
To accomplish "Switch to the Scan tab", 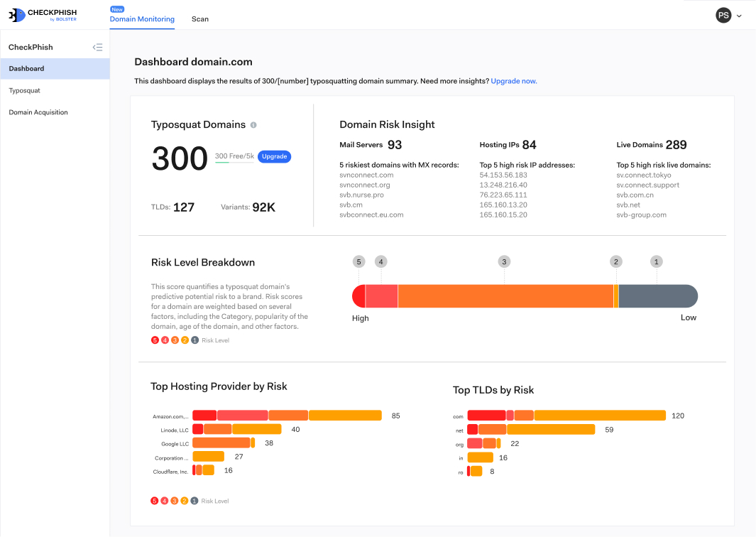I will 200,19.
